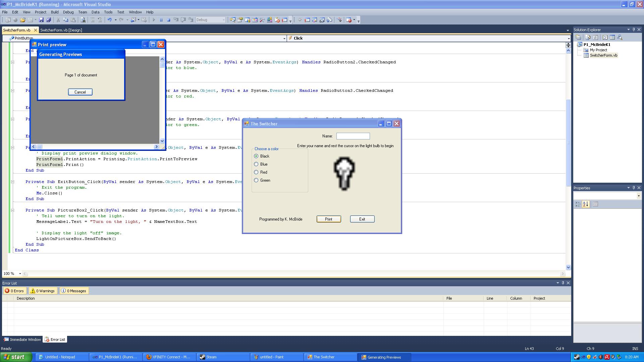The image size is (644, 362).
Task: Click the Alphabetical sort icon in Properties
Action: click(x=586, y=204)
